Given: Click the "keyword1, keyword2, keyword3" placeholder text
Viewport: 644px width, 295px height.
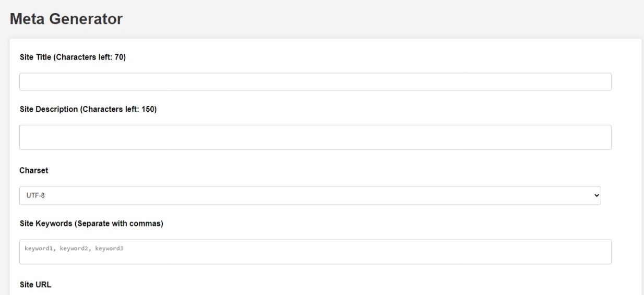Looking at the screenshot, I should point(74,248).
